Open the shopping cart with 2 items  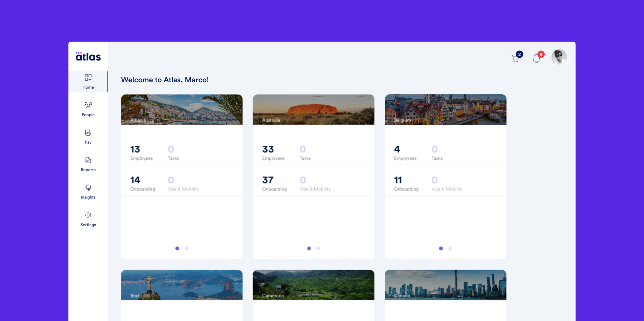[516, 58]
